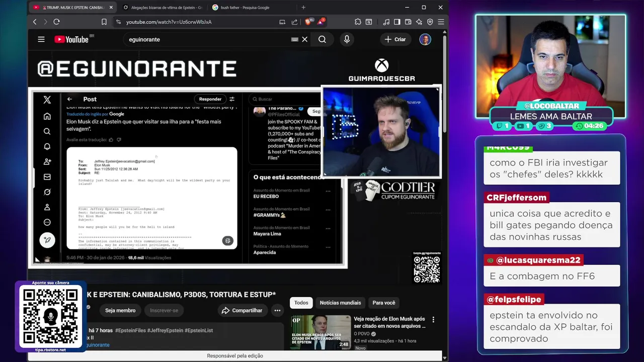
Task: Go to the YouTube home logo
Action: click(x=71, y=39)
